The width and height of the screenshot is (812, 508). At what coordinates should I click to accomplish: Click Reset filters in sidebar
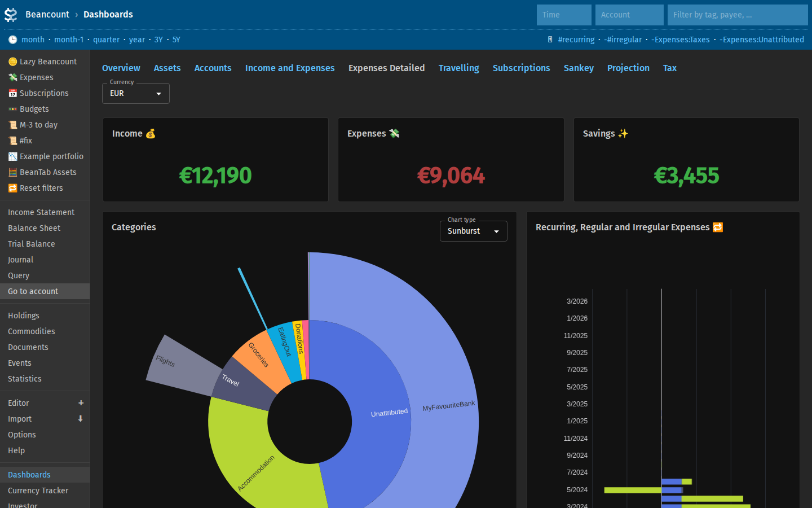[45, 188]
